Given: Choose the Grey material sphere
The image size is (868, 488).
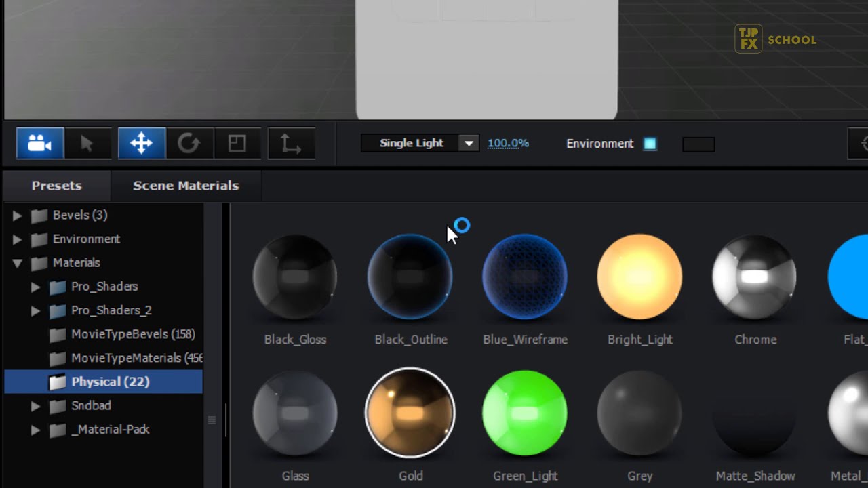Looking at the screenshot, I should [x=639, y=413].
